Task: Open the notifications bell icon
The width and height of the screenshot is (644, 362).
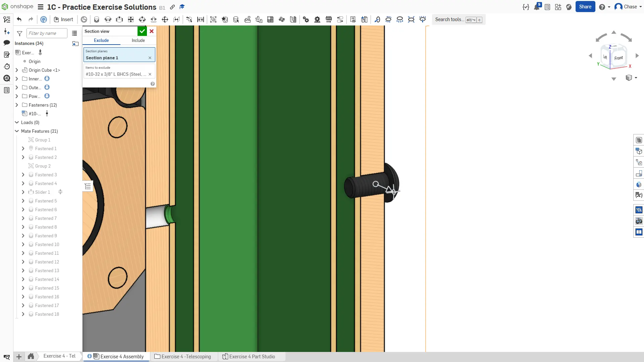Action: 536,7
